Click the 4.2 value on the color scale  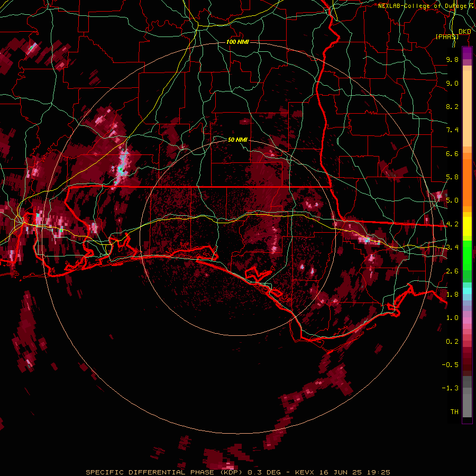click(x=452, y=224)
